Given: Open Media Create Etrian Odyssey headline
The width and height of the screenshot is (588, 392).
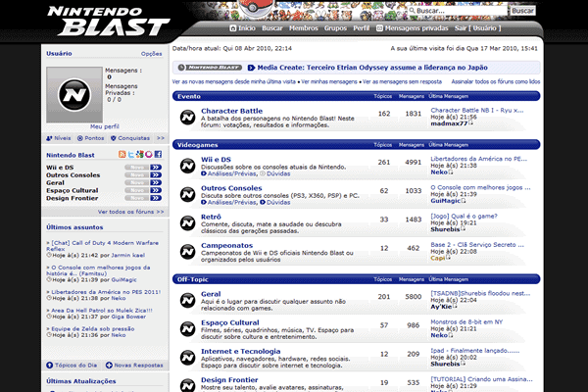Looking at the screenshot, I should coord(372,68).
